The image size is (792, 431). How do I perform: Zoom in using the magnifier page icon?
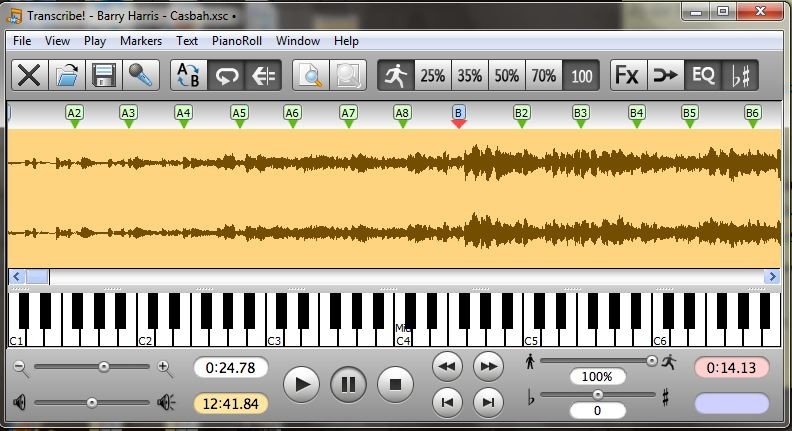click(x=311, y=76)
